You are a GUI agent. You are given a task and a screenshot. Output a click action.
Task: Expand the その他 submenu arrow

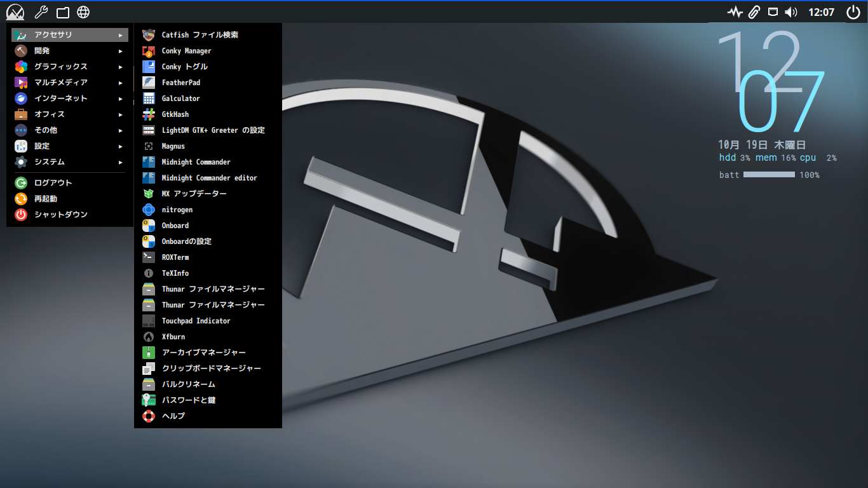(x=121, y=130)
